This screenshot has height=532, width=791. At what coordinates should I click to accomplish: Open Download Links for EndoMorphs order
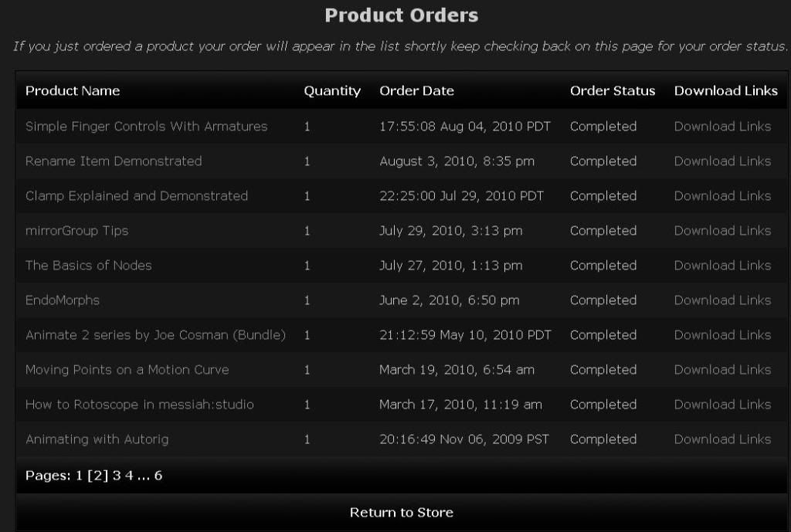pyautogui.click(x=722, y=300)
